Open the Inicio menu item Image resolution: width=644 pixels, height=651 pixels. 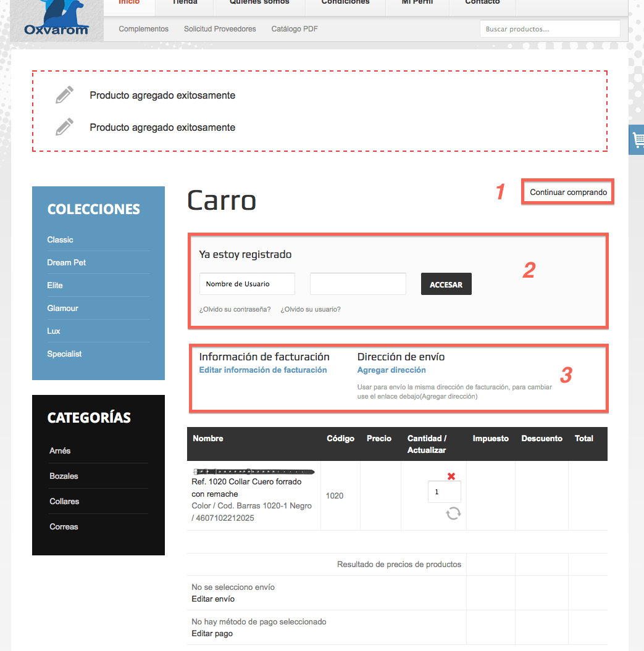tap(129, 2)
